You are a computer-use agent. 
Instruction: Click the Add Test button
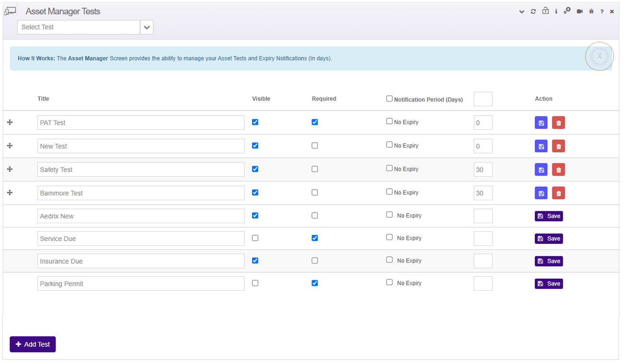pos(33,344)
